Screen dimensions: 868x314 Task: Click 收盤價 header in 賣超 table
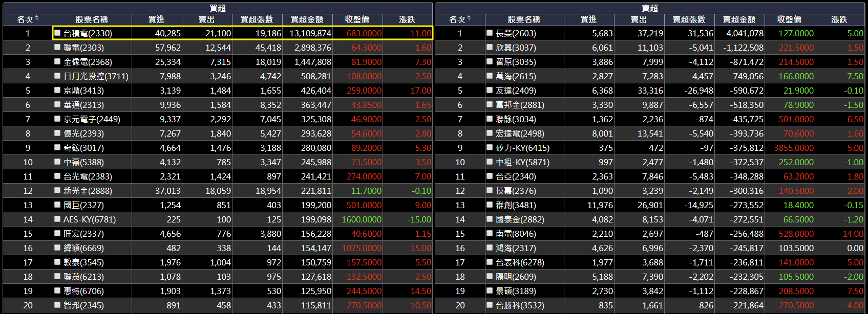[790, 19]
